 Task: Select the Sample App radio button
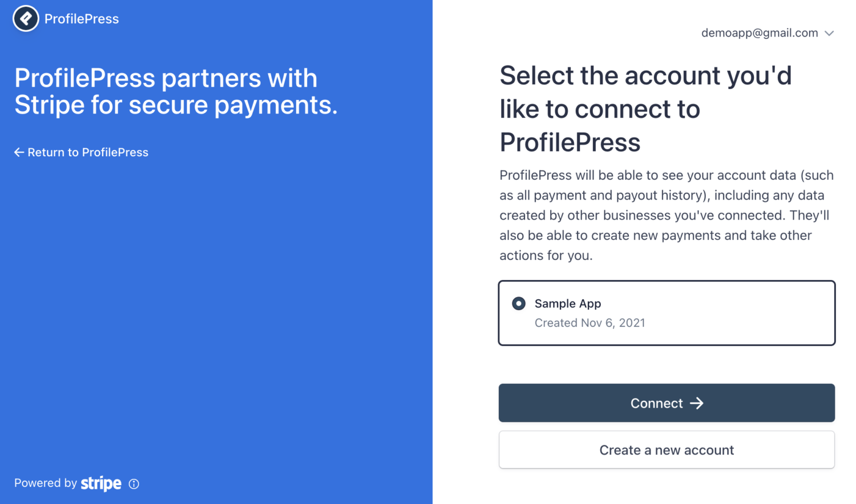[519, 303]
